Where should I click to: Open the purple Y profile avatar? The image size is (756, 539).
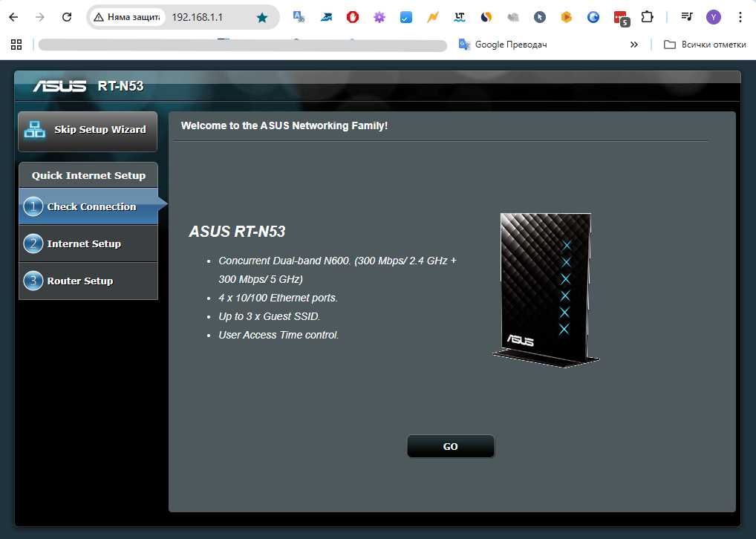pyautogui.click(x=714, y=17)
